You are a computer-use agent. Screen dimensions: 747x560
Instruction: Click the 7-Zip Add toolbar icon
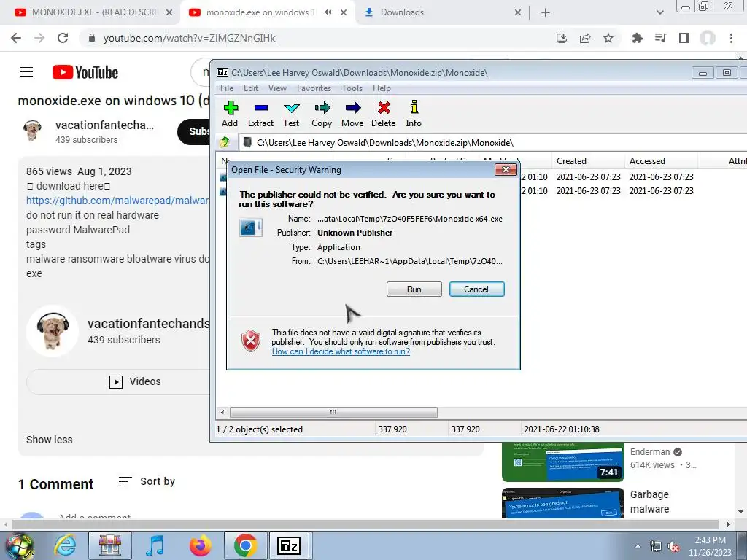[230, 114]
